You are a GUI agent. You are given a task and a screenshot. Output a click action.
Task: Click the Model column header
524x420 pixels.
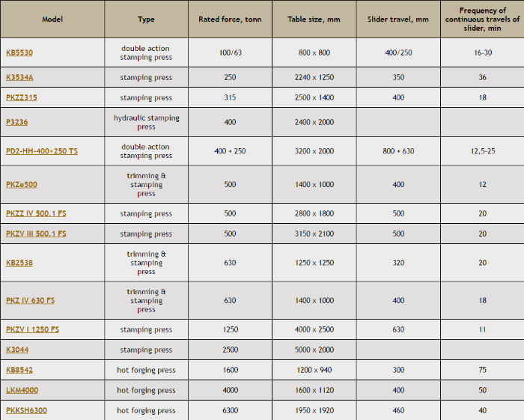coord(52,19)
